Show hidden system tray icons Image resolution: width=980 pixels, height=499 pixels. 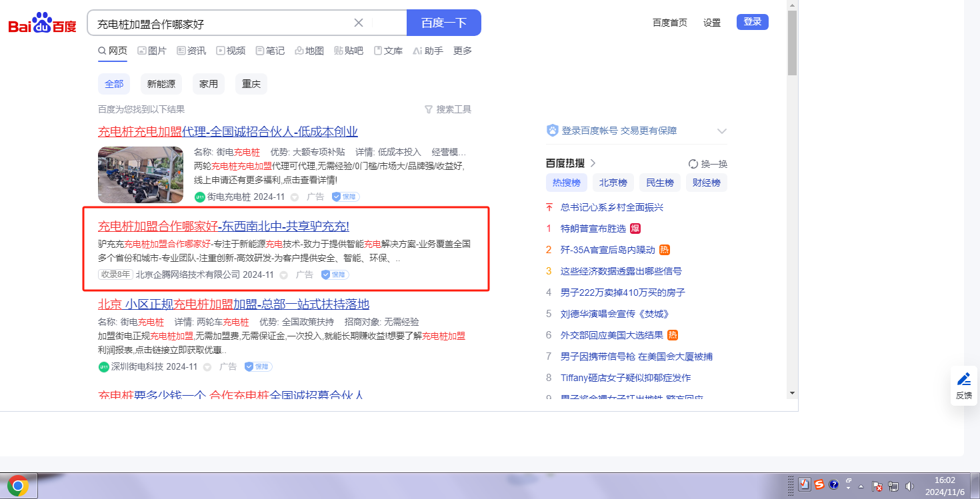[x=861, y=486]
